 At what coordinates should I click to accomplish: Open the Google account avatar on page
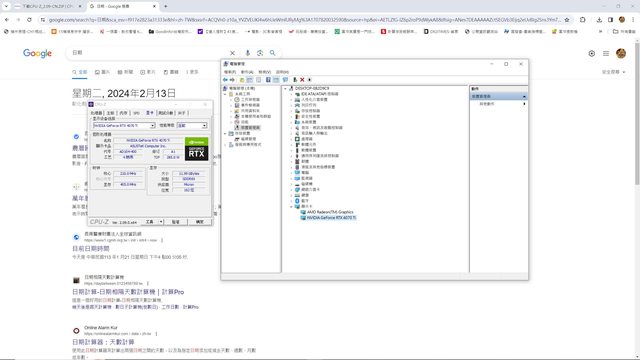coord(621,53)
